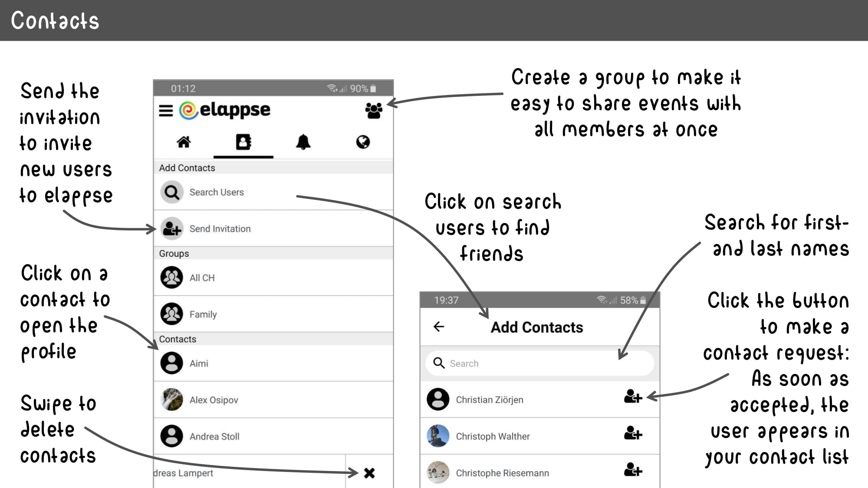
Task: Open Aimi's contact profile
Action: click(x=199, y=364)
